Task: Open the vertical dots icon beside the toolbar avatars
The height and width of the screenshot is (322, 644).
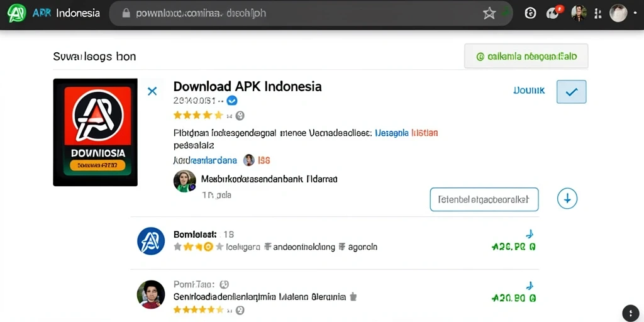Action: 598,14
